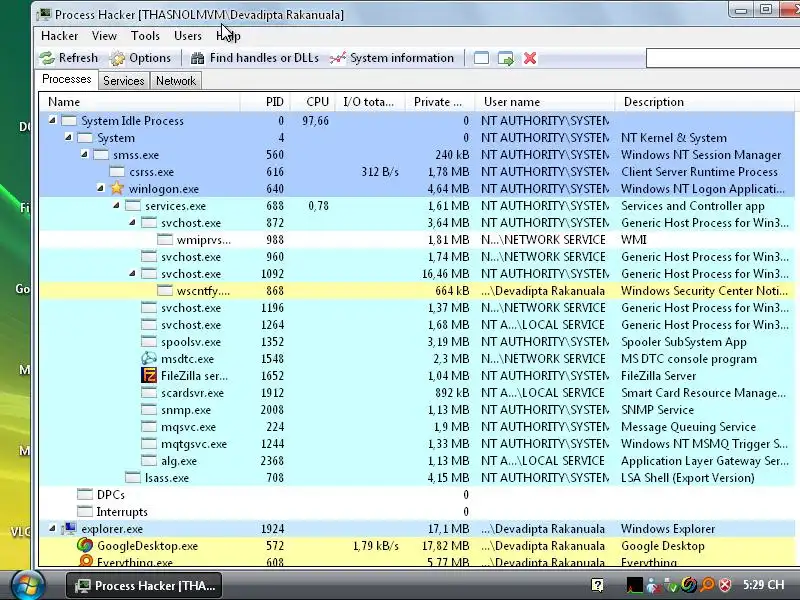Click the msdtc.exe process icon
Screen dimensions: 800x600
pyautogui.click(x=149, y=359)
